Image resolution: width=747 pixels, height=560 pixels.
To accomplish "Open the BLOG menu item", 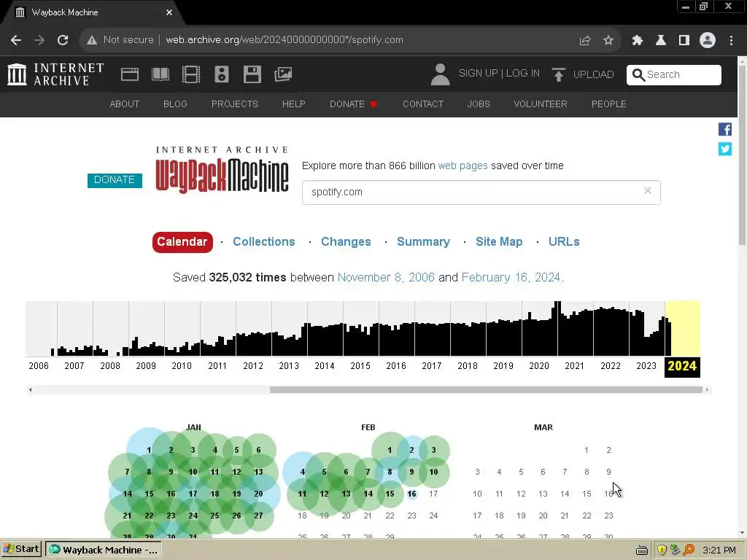I will click(x=175, y=104).
